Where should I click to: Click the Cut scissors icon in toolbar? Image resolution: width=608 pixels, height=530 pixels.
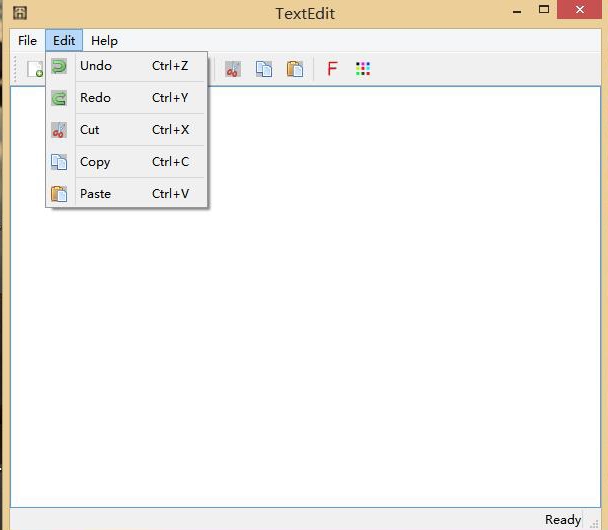pyautogui.click(x=233, y=69)
